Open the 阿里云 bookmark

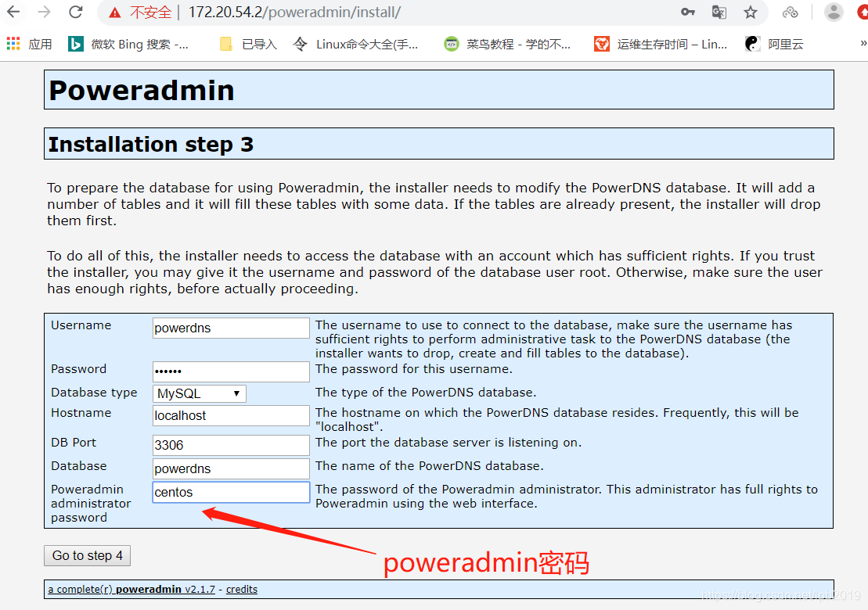[x=774, y=45]
